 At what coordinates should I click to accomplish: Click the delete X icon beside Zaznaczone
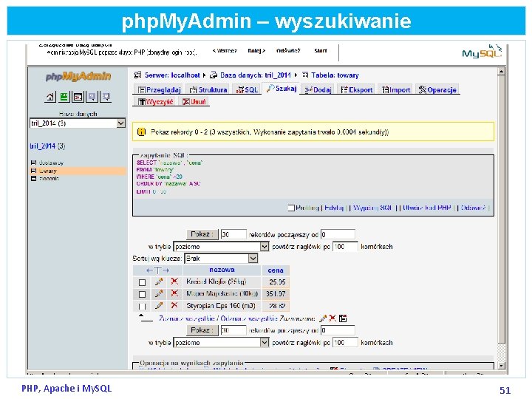coord(332,318)
